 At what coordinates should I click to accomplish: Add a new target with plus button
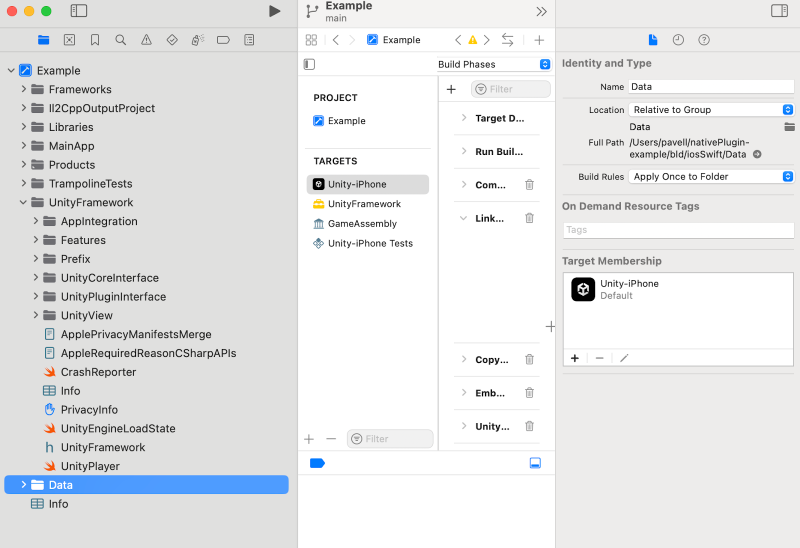[309, 439]
